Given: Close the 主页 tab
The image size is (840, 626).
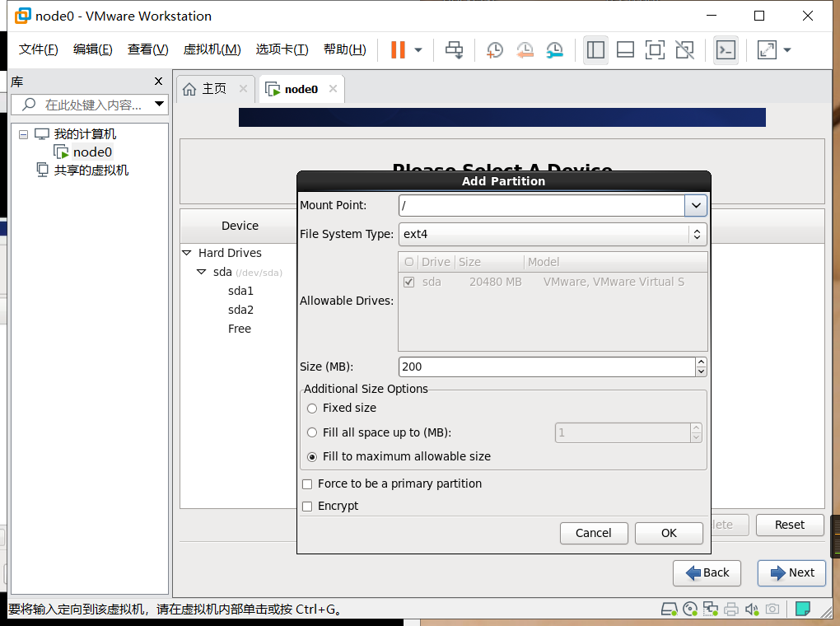Looking at the screenshot, I should (x=243, y=89).
